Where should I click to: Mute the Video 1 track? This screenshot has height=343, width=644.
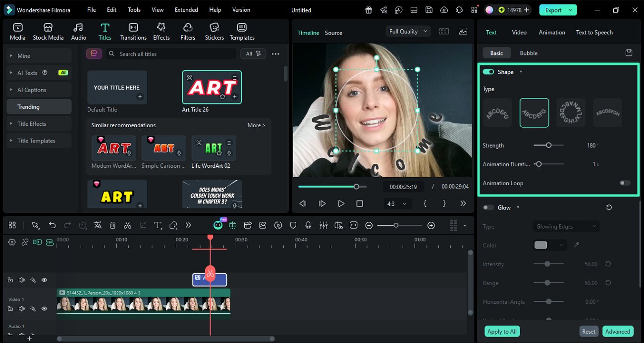22,309
